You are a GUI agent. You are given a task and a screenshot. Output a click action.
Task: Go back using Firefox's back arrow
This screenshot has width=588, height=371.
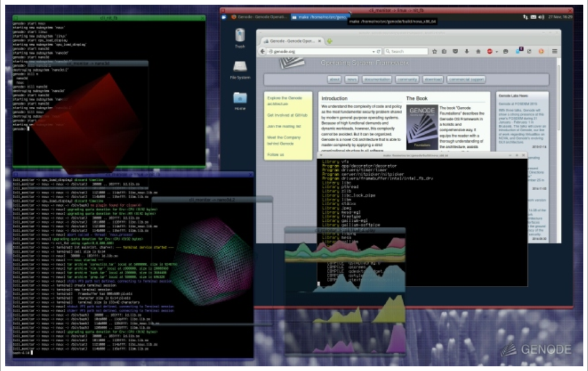262,51
